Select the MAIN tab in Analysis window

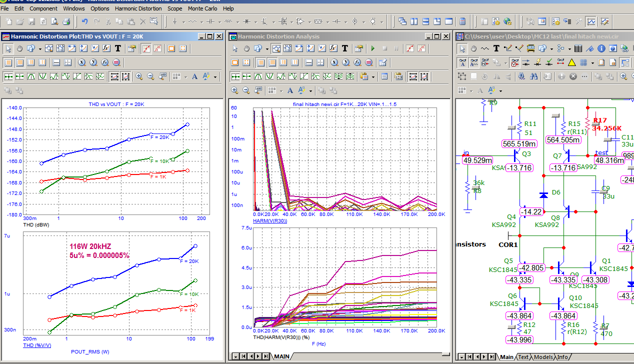[281, 356]
